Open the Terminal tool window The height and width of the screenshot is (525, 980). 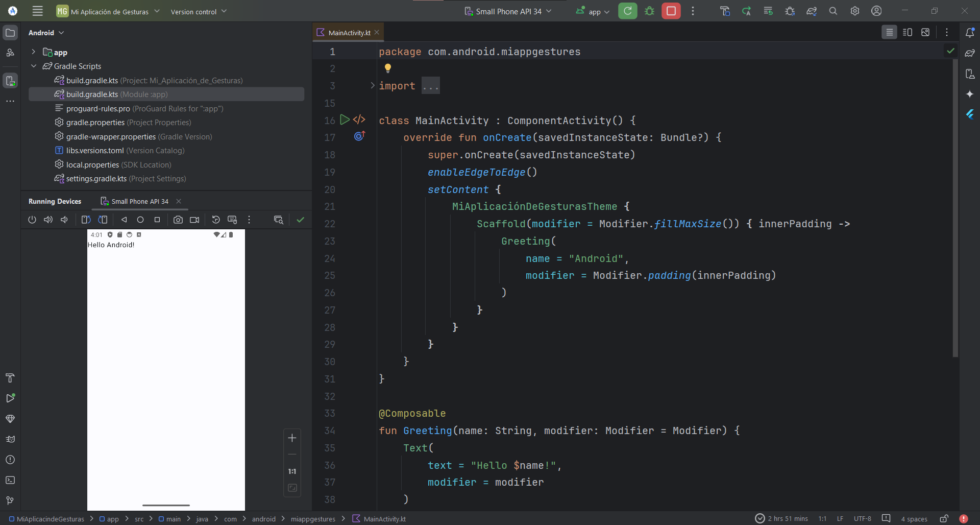10,480
